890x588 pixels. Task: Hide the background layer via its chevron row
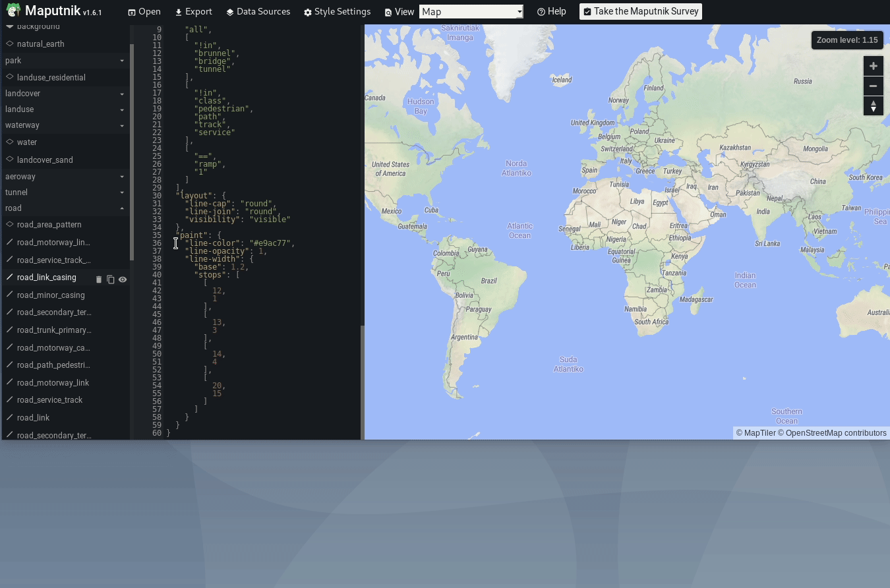pyautogui.click(x=9, y=26)
